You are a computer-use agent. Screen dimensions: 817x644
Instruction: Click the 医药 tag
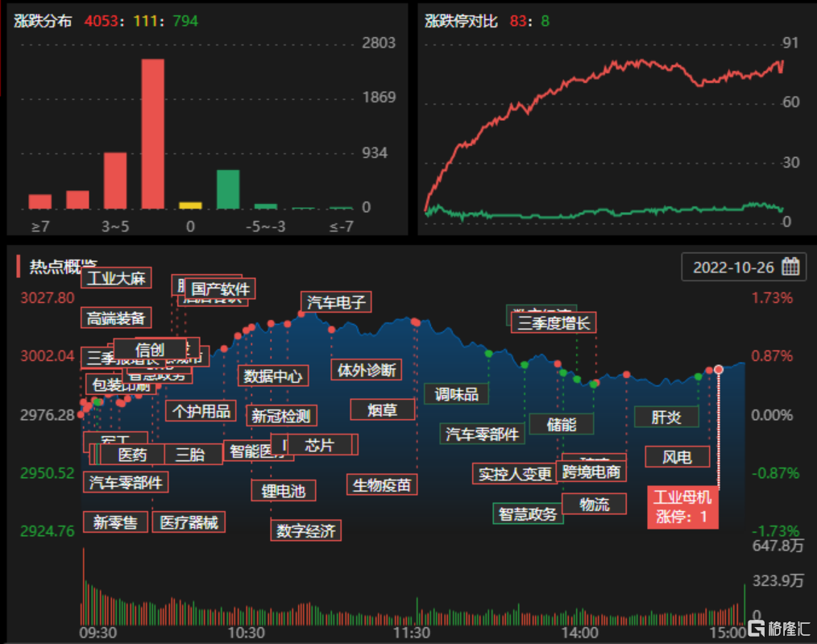tap(132, 454)
